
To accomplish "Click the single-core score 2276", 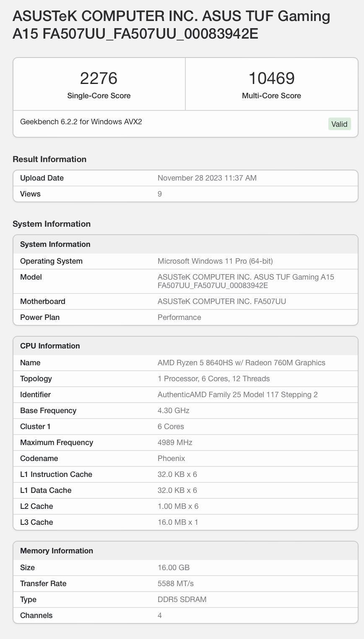I will (x=99, y=78).
